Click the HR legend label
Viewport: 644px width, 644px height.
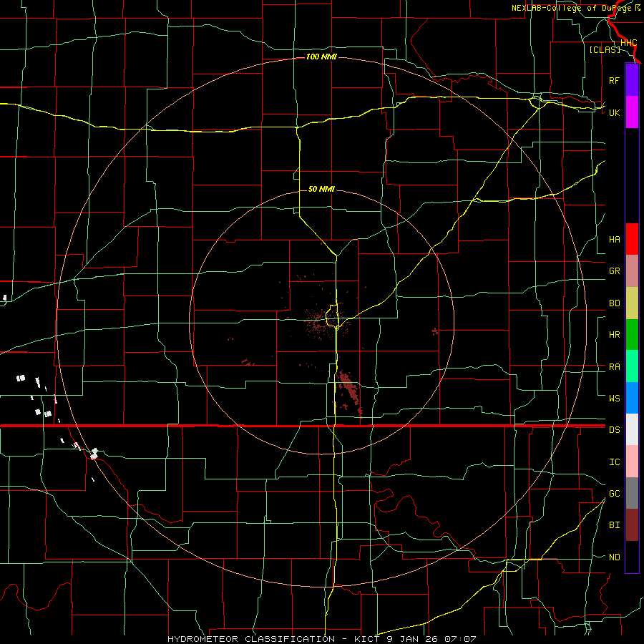click(614, 335)
